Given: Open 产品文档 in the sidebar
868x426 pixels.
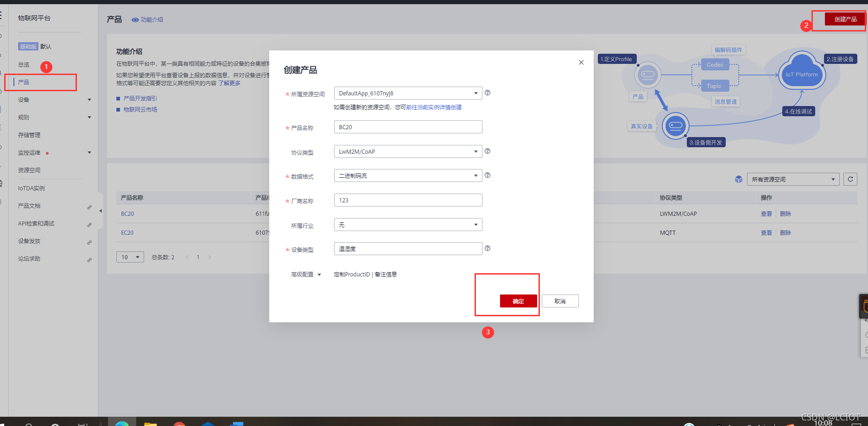Looking at the screenshot, I should click(x=29, y=206).
